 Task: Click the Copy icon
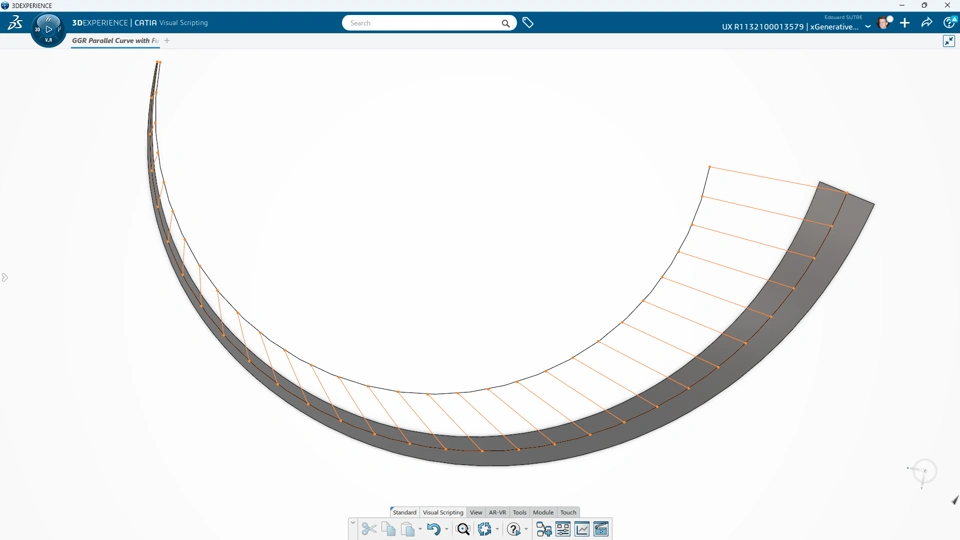point(388,529)
